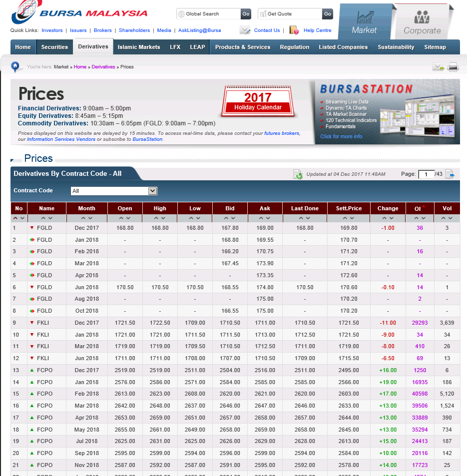Viewport: 467px width, 476px height.
Task: Sort Month column descending arrow
Action: point(90,218)
